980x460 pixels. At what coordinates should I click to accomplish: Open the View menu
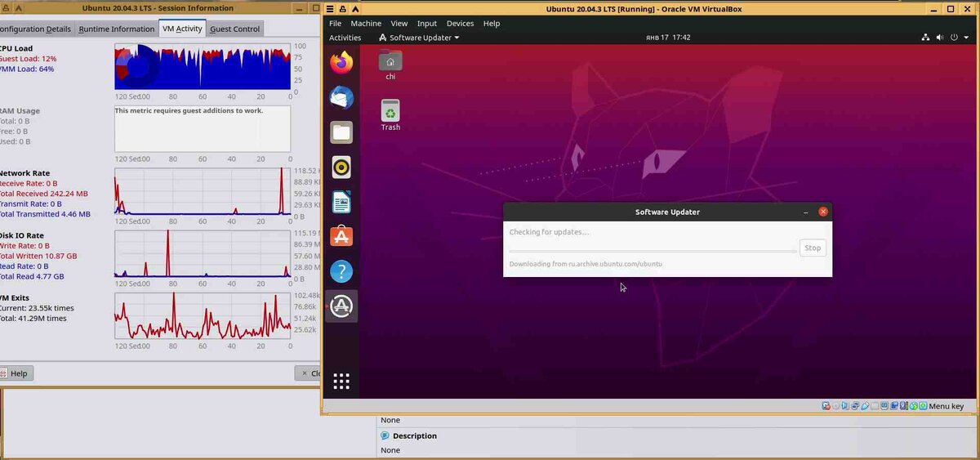[399, 24]
